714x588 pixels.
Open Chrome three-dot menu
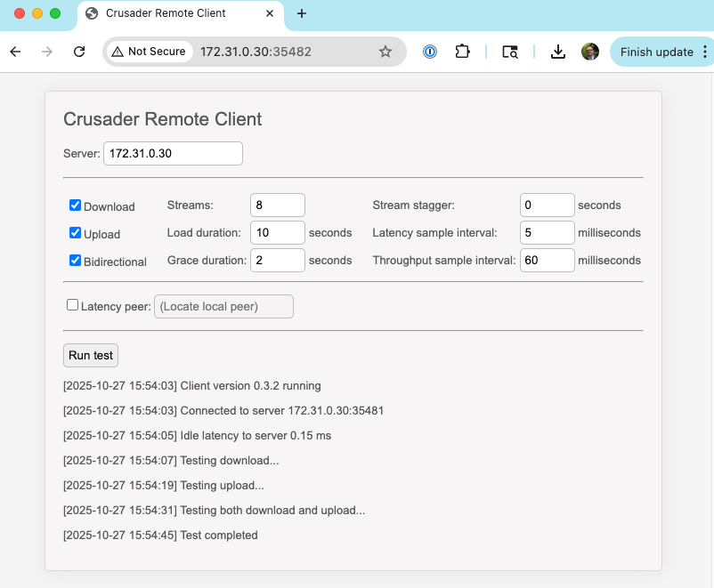[x=705, y=52]
